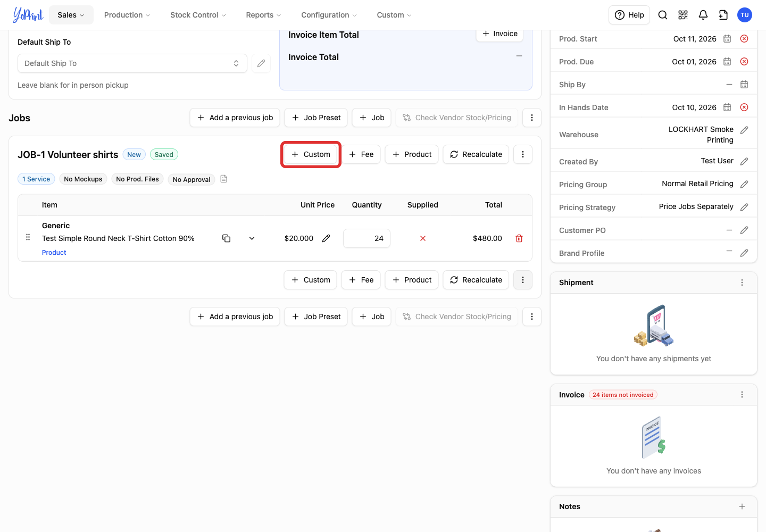Edit the $20.000 unit price

[x=326, y=238]
